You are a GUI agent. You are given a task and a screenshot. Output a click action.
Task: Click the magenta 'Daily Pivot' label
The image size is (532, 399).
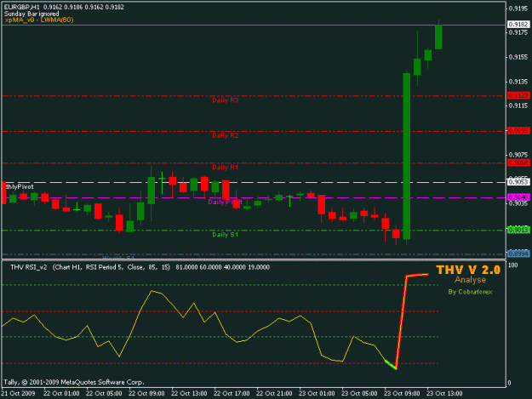pos(226,202)
